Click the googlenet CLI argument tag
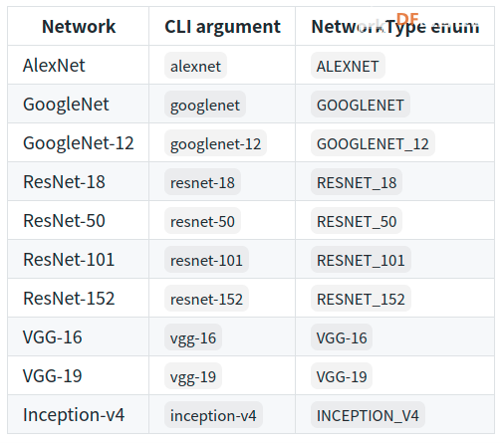 (205, 105)
